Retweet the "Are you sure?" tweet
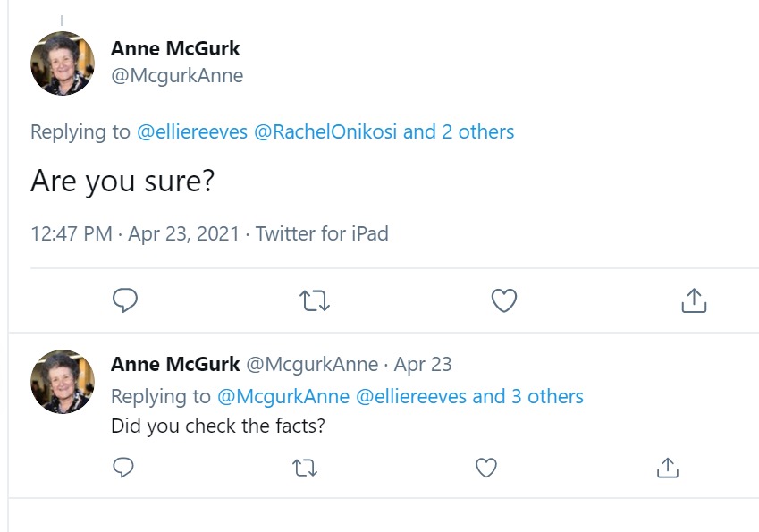This screenshot has width=759, height=532. point(315,301)
